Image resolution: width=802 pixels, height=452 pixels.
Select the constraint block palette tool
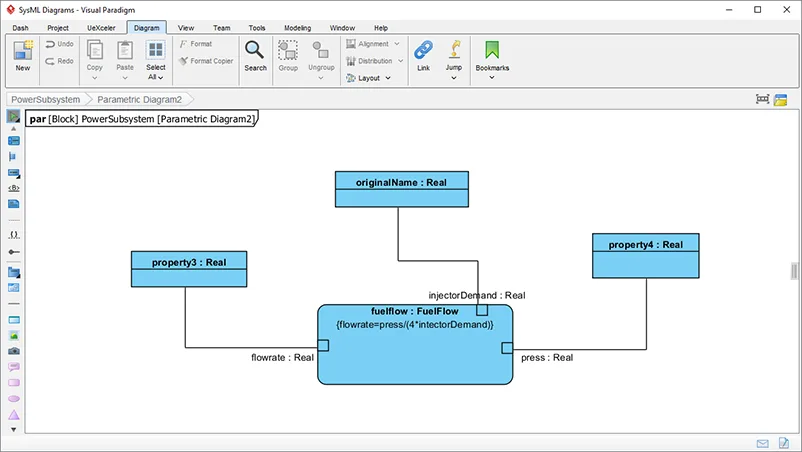tap(14, 141)
